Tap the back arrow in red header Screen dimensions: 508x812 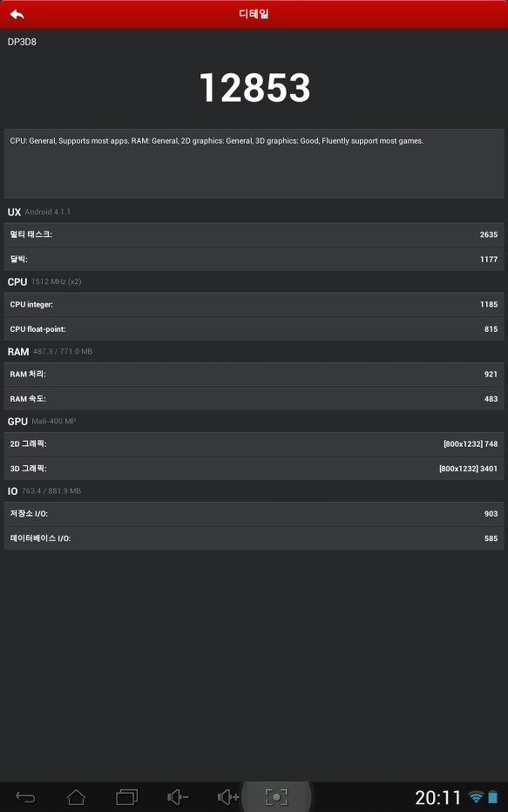17,14
